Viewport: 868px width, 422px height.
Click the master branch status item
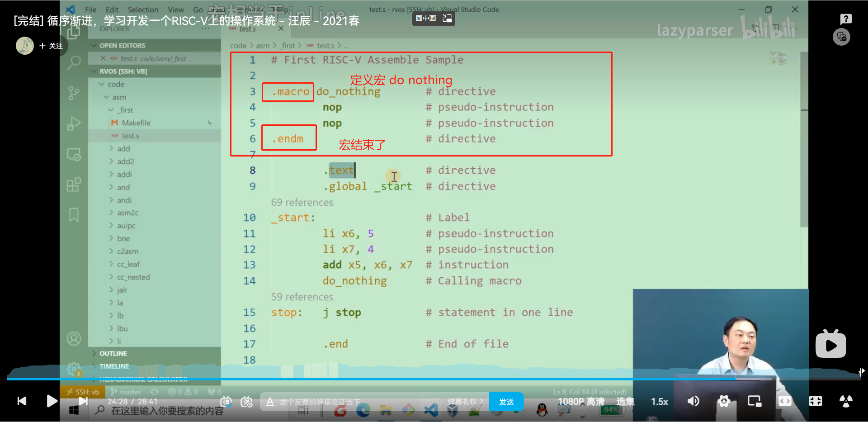tap(126, 392)
